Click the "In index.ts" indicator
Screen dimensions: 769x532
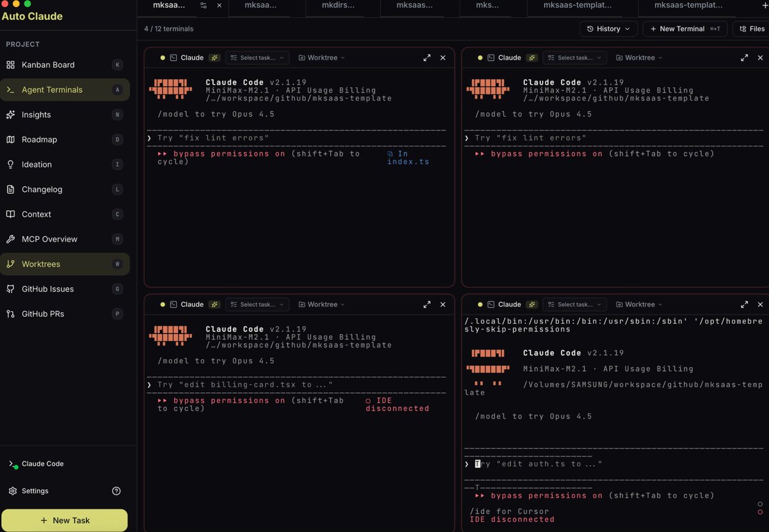408,158
